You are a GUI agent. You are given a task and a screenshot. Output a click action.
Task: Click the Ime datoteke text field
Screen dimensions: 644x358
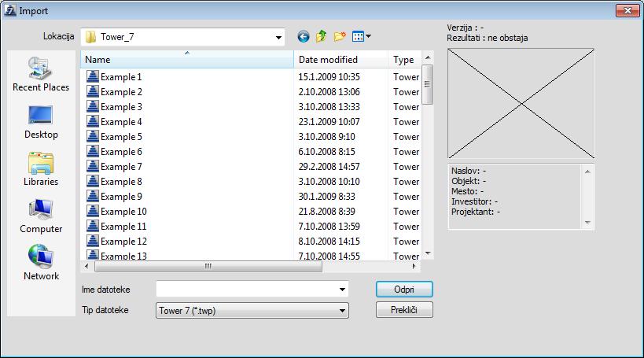(246, 290)
